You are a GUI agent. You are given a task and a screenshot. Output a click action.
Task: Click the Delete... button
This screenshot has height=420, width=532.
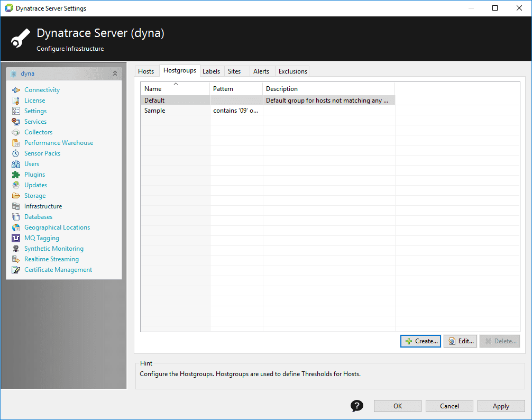click(500, 341)
